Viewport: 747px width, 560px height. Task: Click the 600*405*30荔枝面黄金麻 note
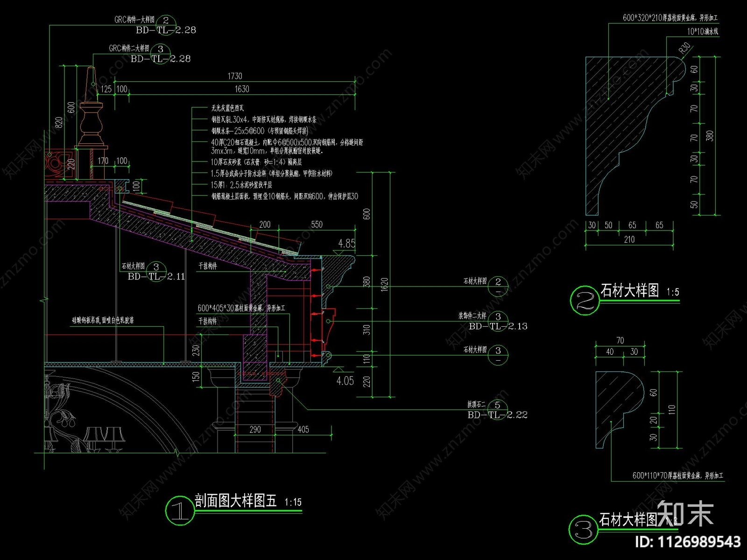(241, 308)
